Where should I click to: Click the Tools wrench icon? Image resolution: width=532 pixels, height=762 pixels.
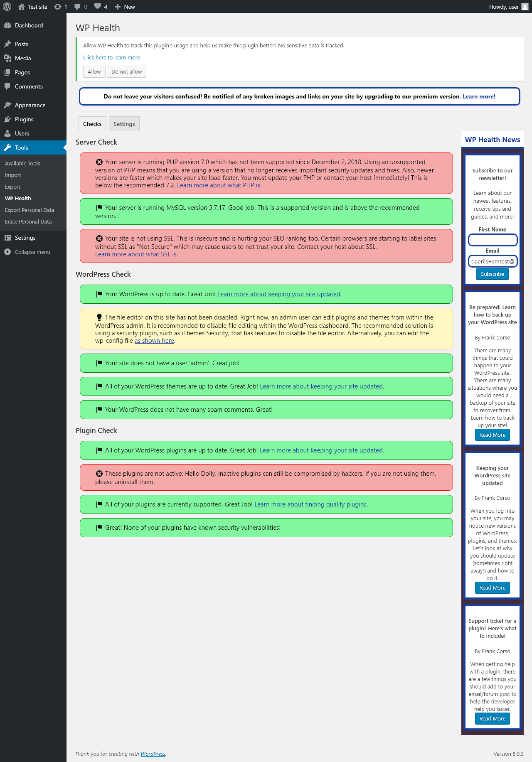pos(7,147)
